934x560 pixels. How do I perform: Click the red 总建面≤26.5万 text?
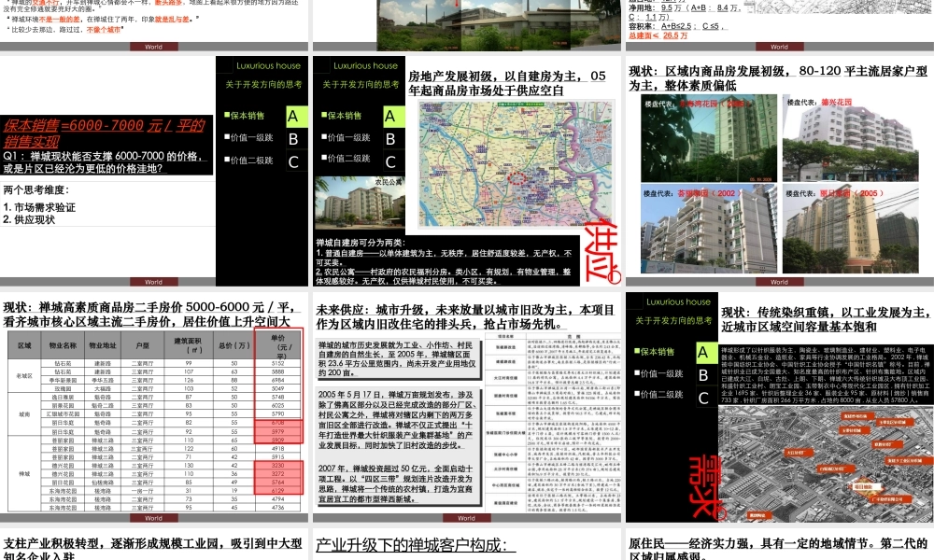[x=658, y=35]
